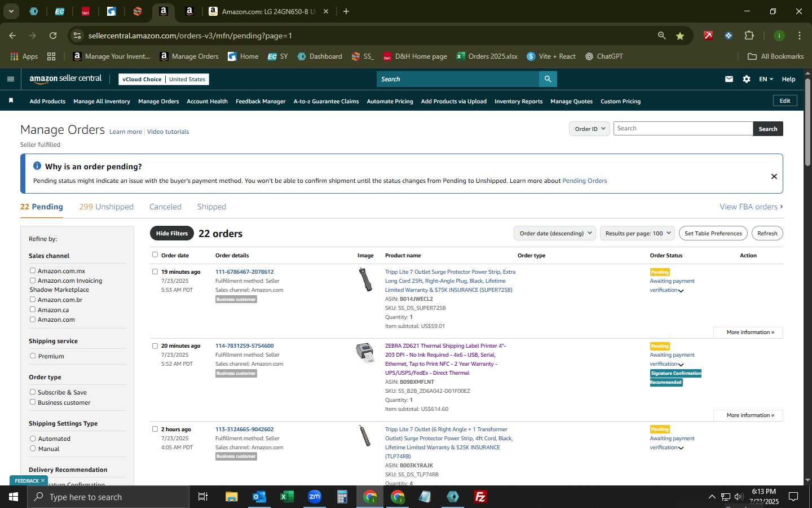Select the Manual shipping settings radio
812x508 pixels.
pyautogui.click(x=33, y=448)
